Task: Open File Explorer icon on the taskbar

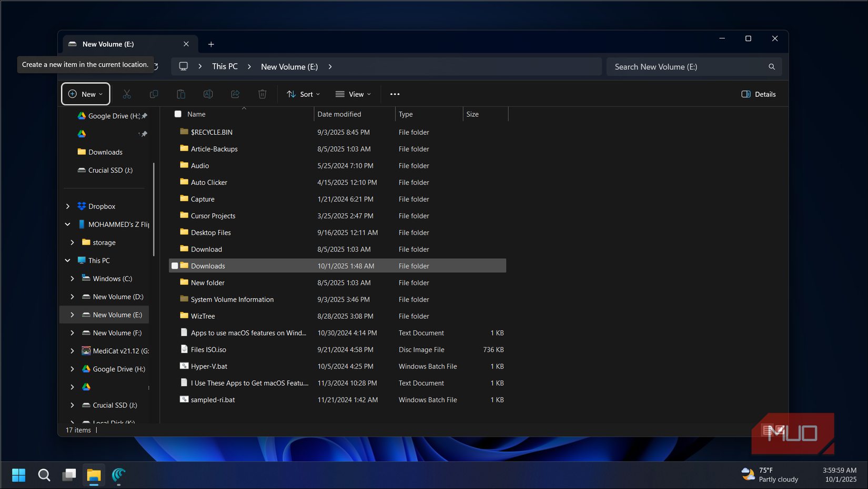Action: coord(94,474)
